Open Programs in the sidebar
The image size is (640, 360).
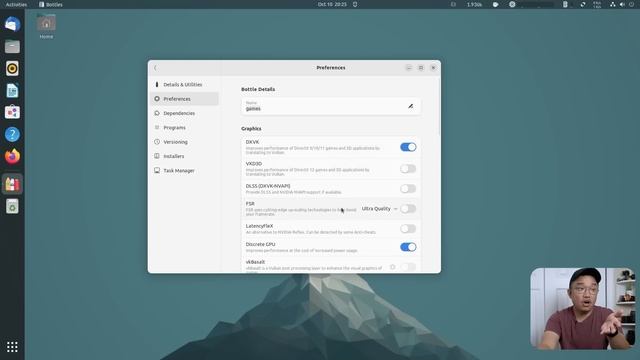[184, 127]
